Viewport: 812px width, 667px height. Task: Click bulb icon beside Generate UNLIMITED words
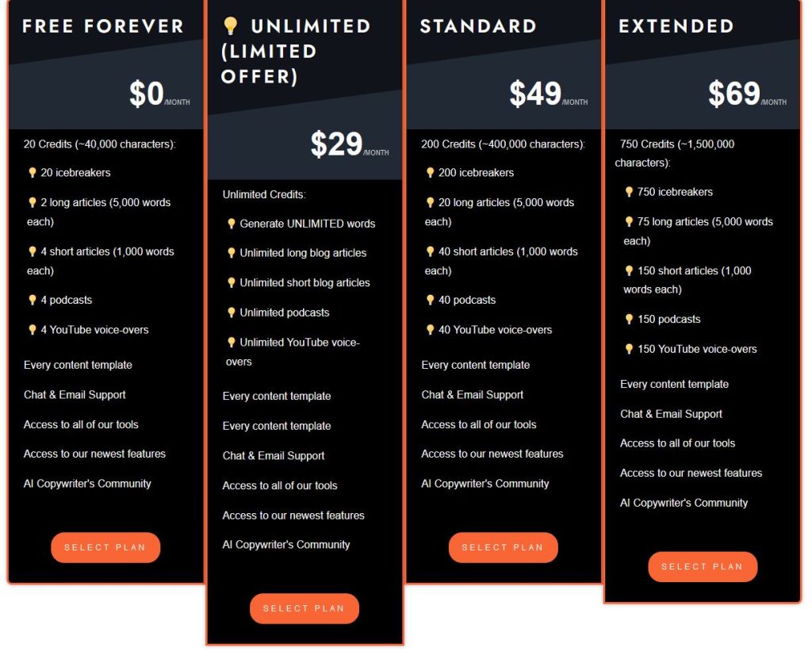[x=231, y=223]
